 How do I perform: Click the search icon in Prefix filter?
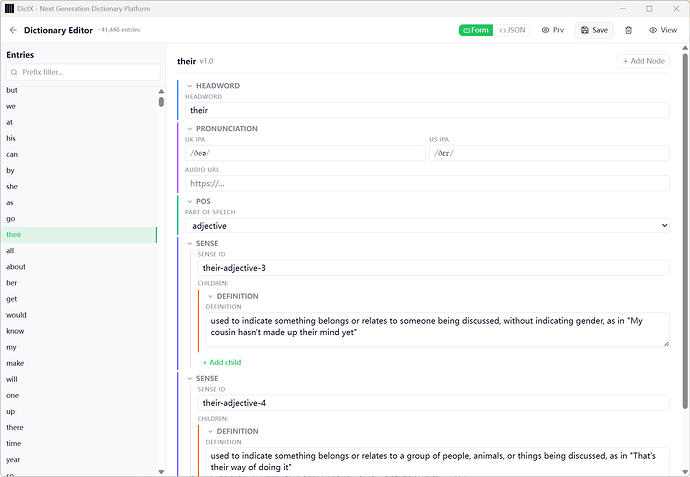tap(14, 72)
